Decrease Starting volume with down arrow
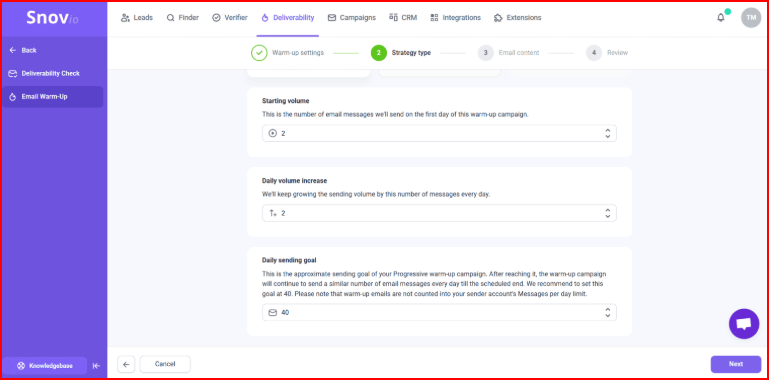The height and width of the screenshot is (380, 769). point(608,136)
